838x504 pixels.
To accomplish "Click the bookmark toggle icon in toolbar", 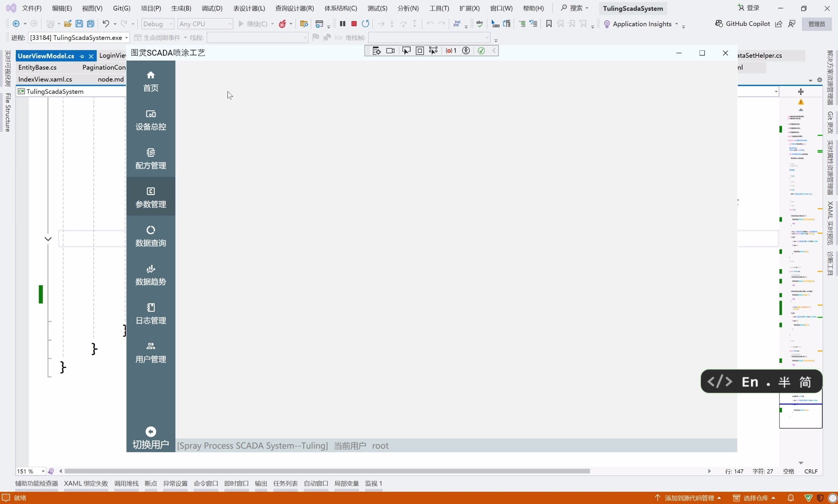I will [549, 24].
